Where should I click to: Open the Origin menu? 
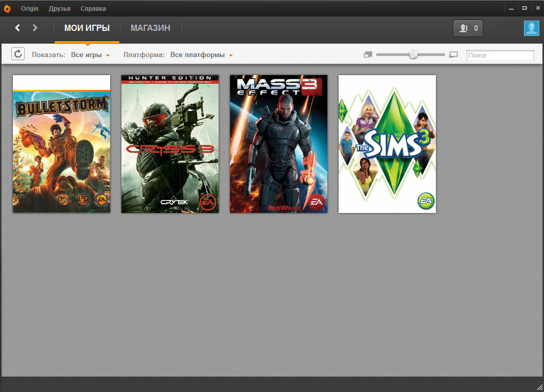29,9
